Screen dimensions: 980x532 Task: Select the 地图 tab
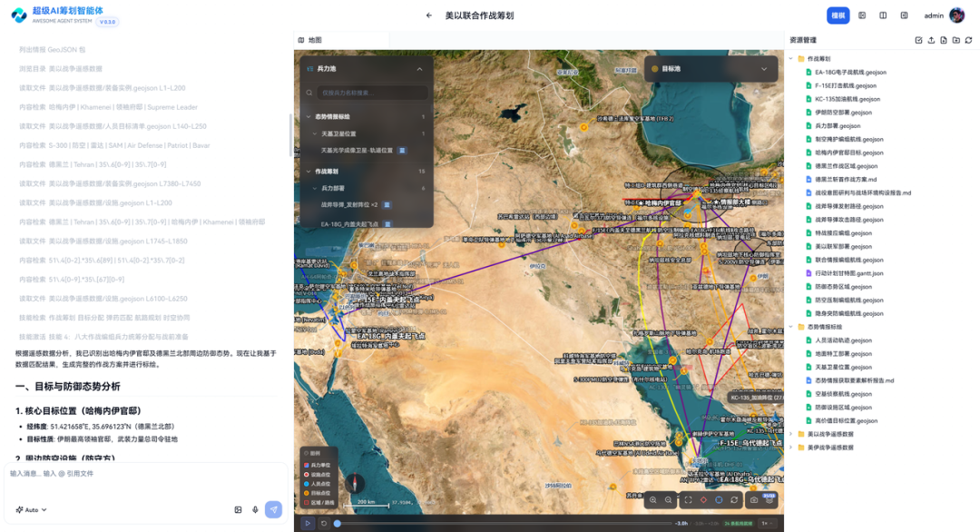(310, 40)
